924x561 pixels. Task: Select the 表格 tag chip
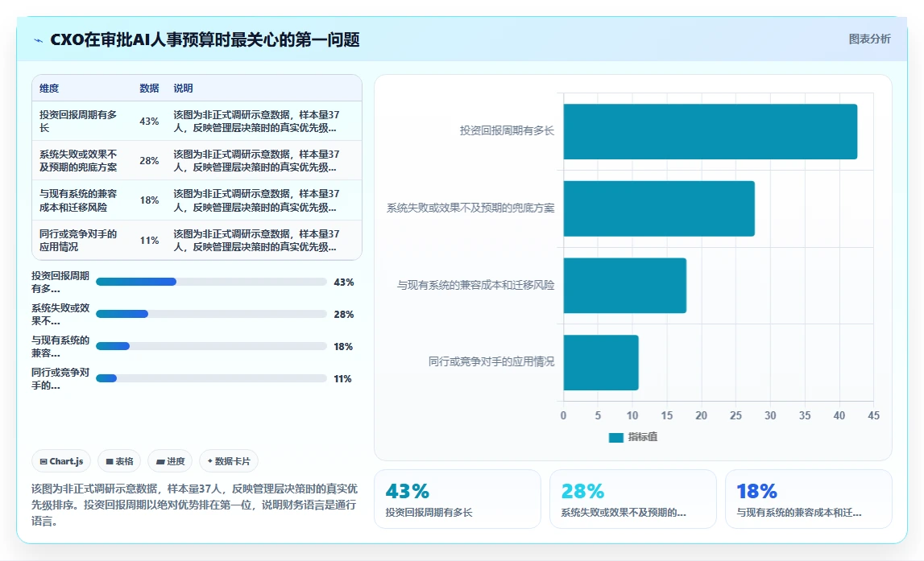pyautogui.click(x=119, y=461)
